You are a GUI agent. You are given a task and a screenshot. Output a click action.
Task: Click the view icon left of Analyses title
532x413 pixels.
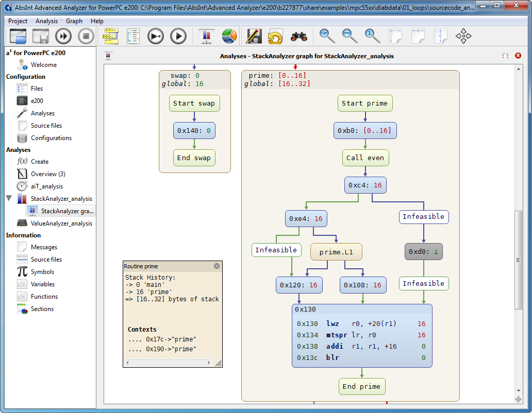click(x=108, y=56)
